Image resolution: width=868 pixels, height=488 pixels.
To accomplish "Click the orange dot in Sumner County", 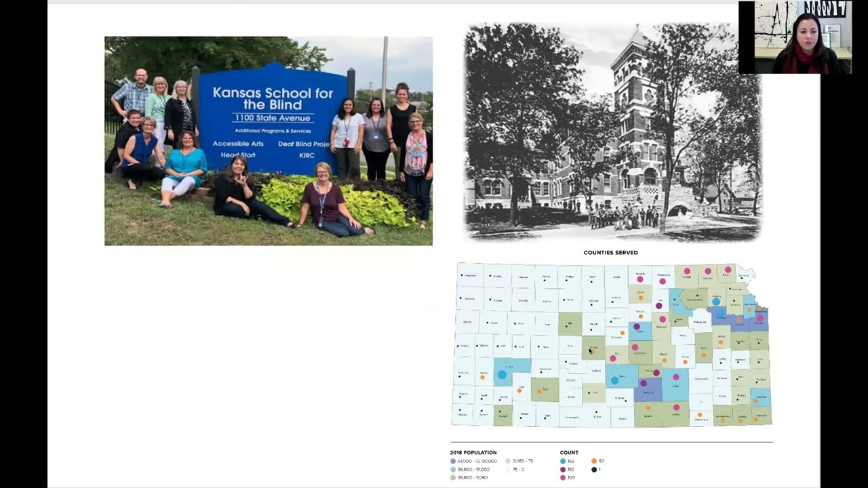I will click(648, 408).
